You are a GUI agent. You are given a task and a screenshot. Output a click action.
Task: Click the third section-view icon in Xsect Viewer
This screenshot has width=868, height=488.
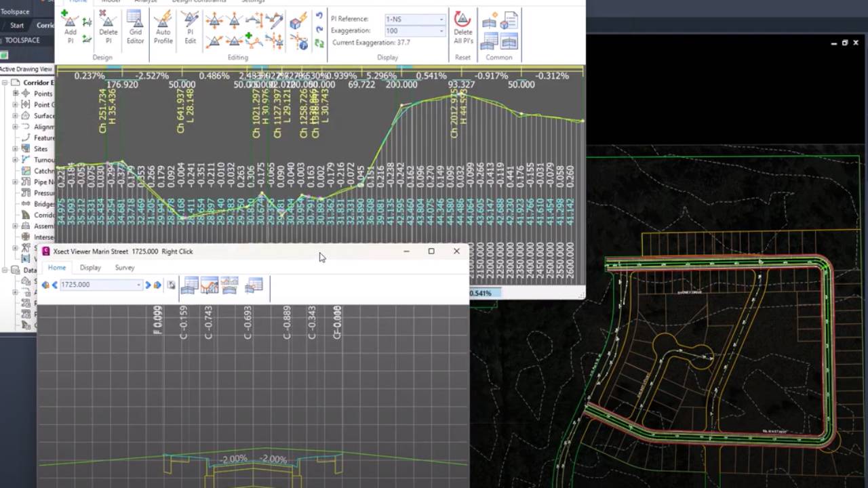coord(229,285)
